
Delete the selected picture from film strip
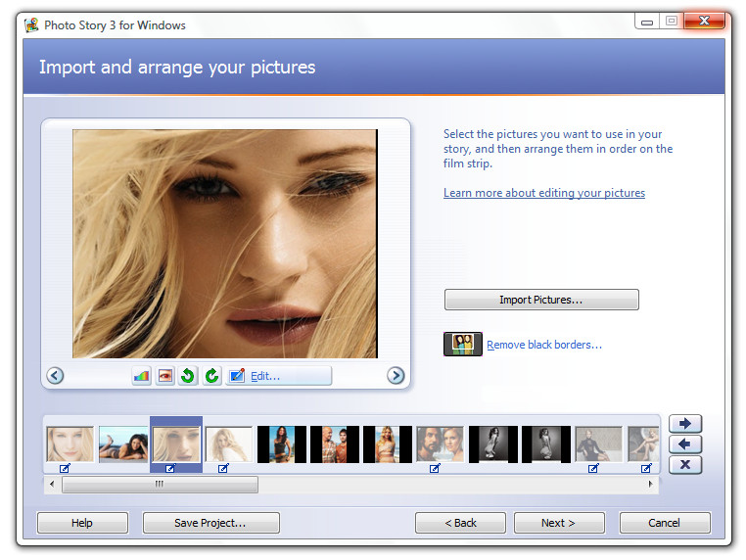click(x=685, y=465)
